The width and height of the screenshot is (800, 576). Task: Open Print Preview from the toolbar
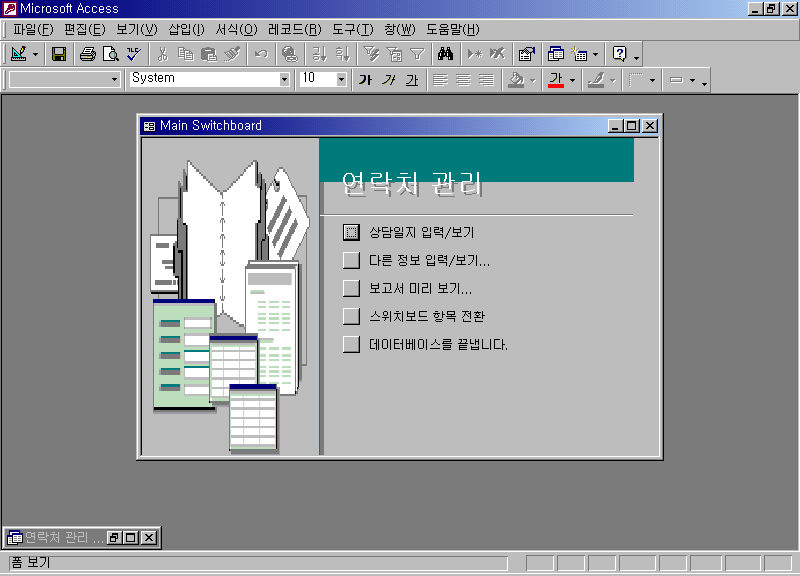[110, 54]
